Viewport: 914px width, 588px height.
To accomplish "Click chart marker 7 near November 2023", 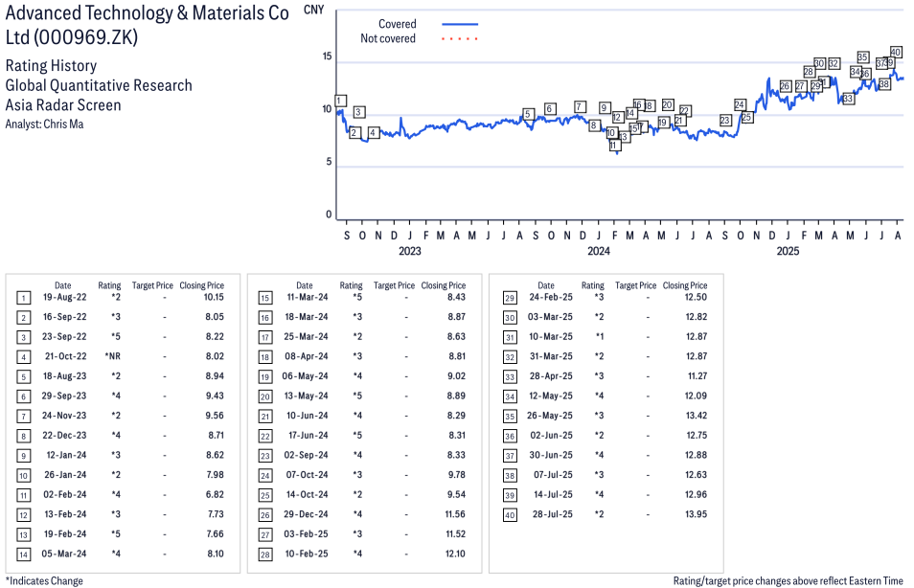I will point(580,106).
